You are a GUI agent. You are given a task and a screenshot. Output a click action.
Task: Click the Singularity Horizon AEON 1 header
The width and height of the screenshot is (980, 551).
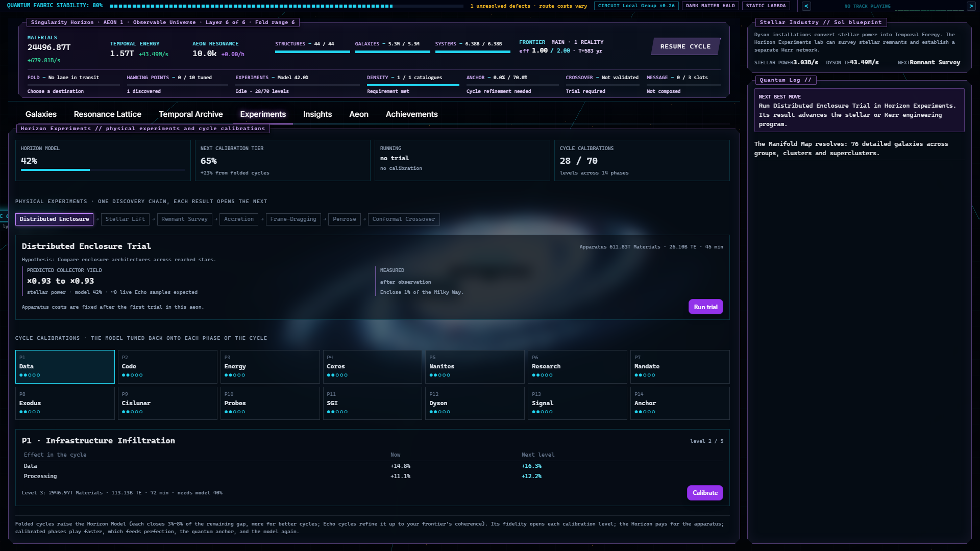coord(163,22)
